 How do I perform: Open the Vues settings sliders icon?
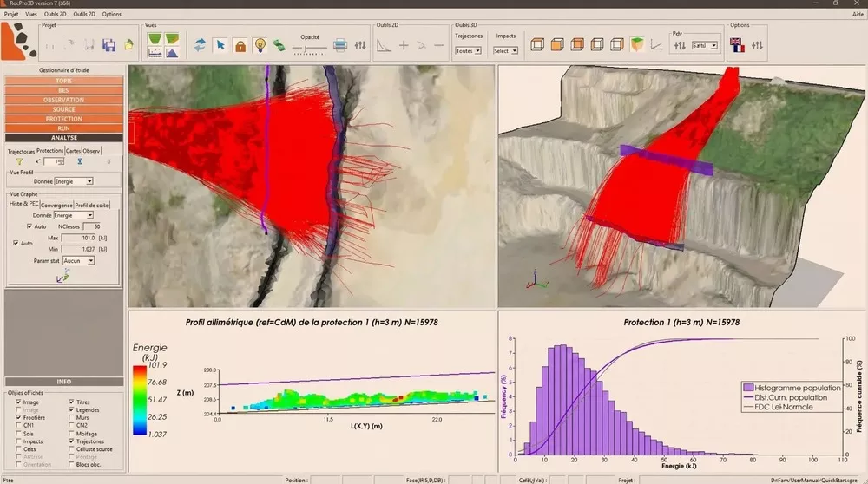360,45
